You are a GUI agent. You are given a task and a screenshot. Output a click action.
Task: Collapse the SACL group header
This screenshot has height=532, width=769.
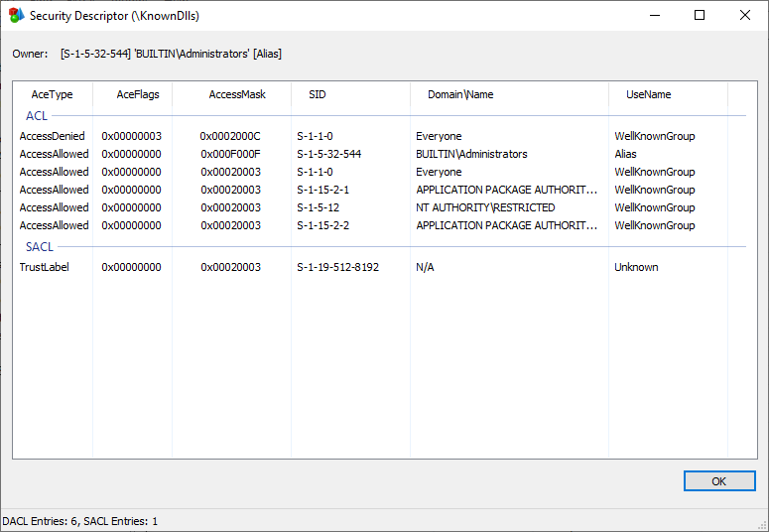(40, 247)
